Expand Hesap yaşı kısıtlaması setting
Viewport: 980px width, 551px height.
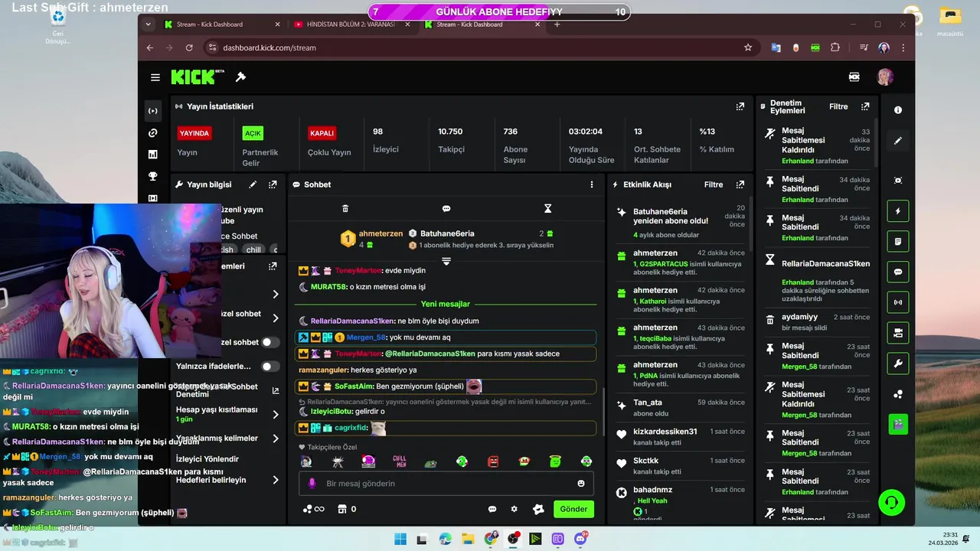(276, 415)
